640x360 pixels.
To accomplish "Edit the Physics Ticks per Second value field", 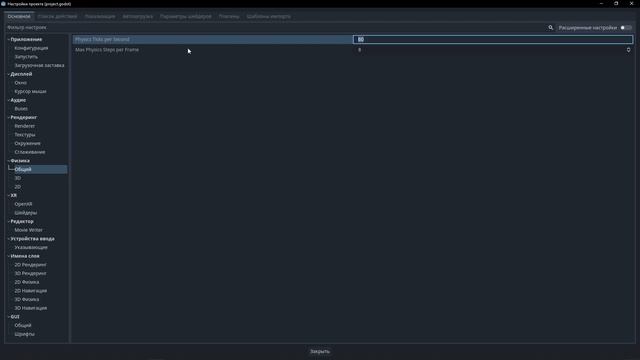I will [x=493, y=40].
